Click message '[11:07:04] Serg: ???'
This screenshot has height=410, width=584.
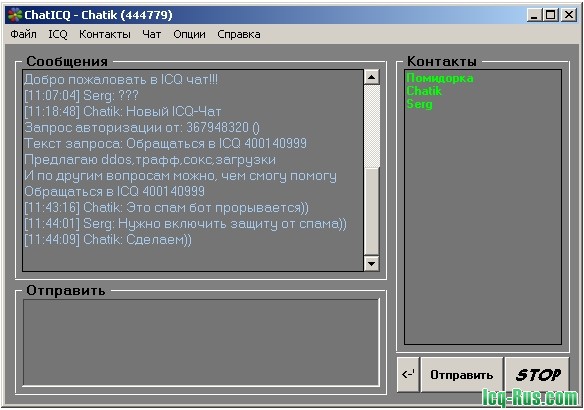(81, 95)
